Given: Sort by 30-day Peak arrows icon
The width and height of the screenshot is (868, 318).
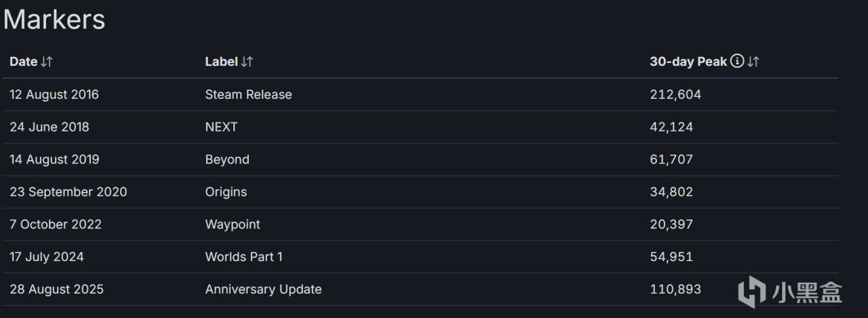Looking at the screenshot, I should point(753,62).
